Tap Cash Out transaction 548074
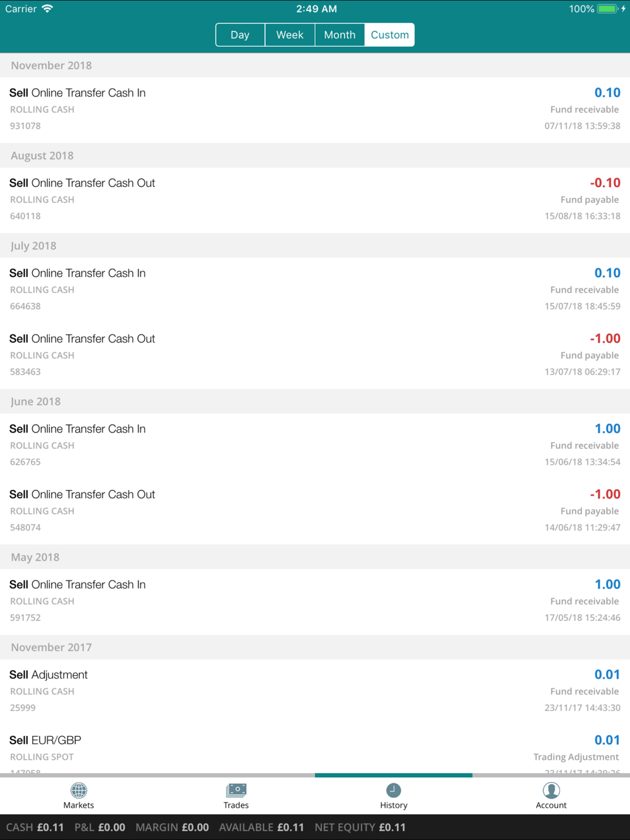The image size is (630, 840). [315, 511]
